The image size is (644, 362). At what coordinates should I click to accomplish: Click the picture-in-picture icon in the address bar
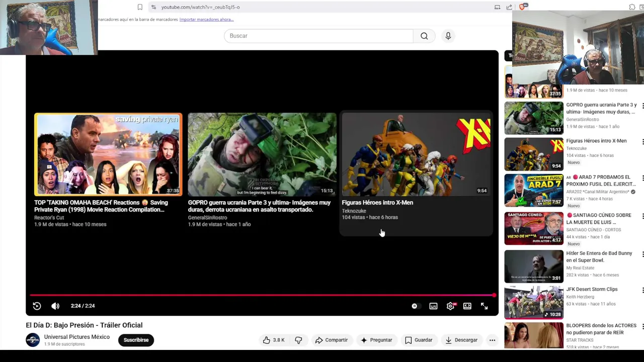point(497,7)
